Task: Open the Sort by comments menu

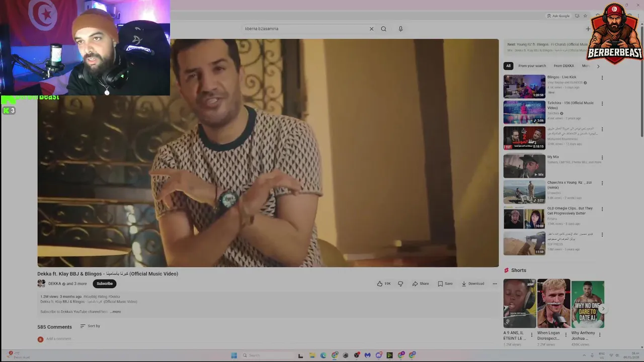Action: (90, 326)
